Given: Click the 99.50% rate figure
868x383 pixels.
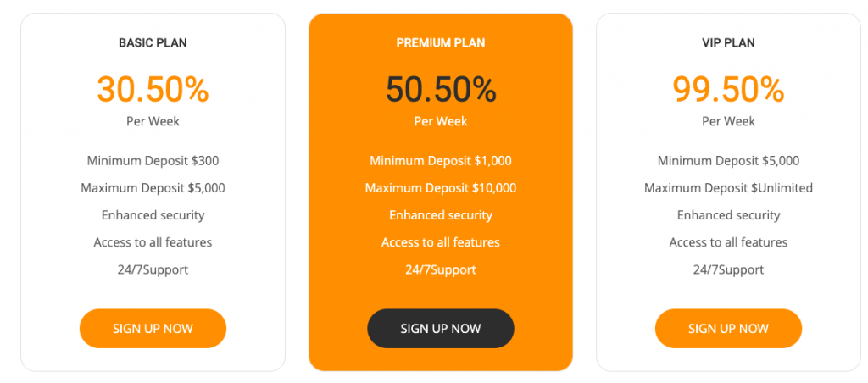Looking at the screenshot, I should click(x=728, y=90).
